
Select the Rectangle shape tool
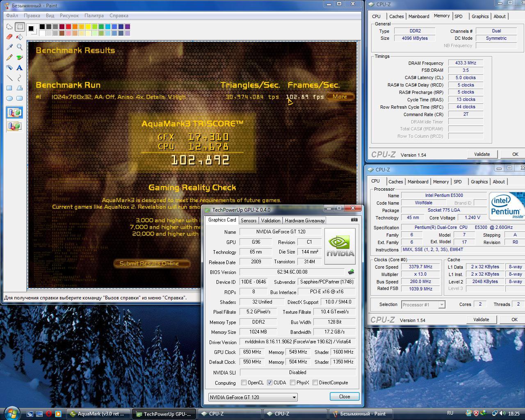tap(9, 88)
